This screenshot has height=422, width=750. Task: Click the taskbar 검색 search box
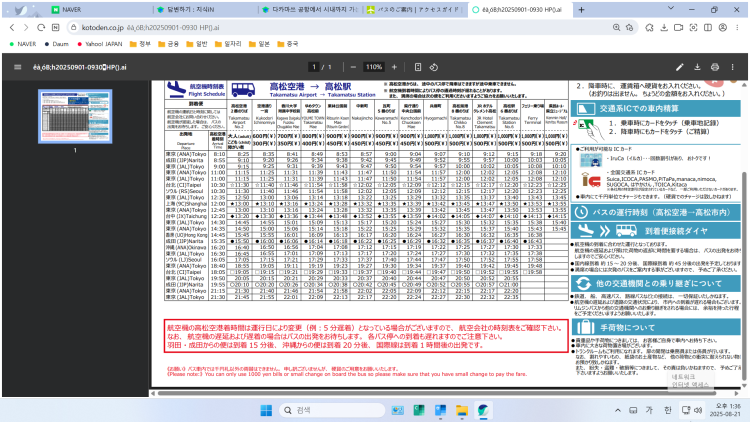[x=332, y=410]
